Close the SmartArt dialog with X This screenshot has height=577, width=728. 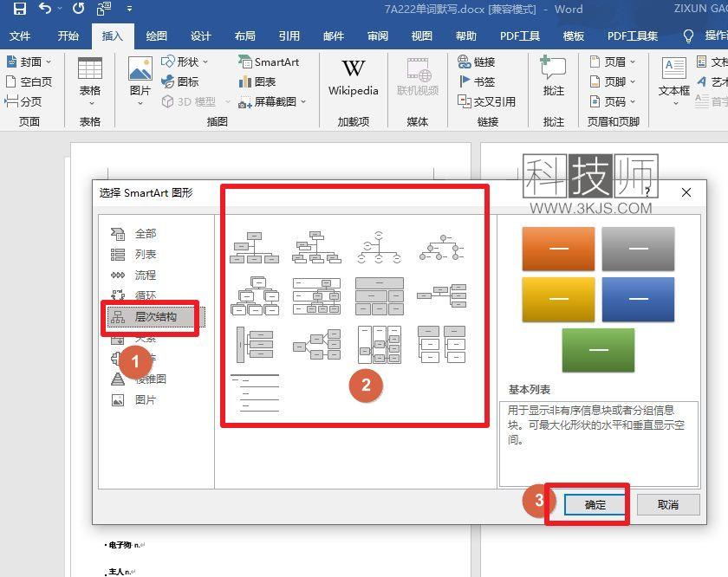click(686, 192)
